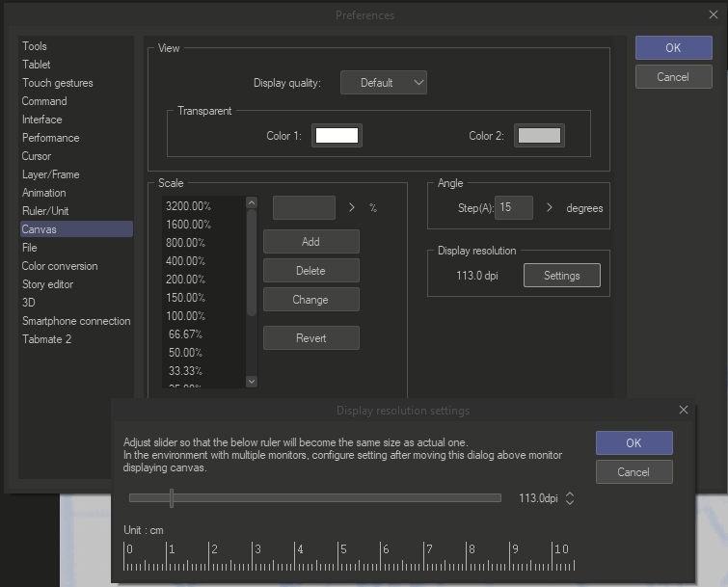Select the Tablet preferences category

(x=37, y=65)
